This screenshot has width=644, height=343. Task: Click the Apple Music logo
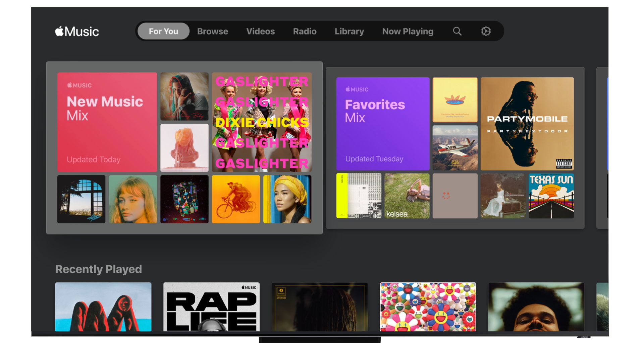tap(76, 31)
